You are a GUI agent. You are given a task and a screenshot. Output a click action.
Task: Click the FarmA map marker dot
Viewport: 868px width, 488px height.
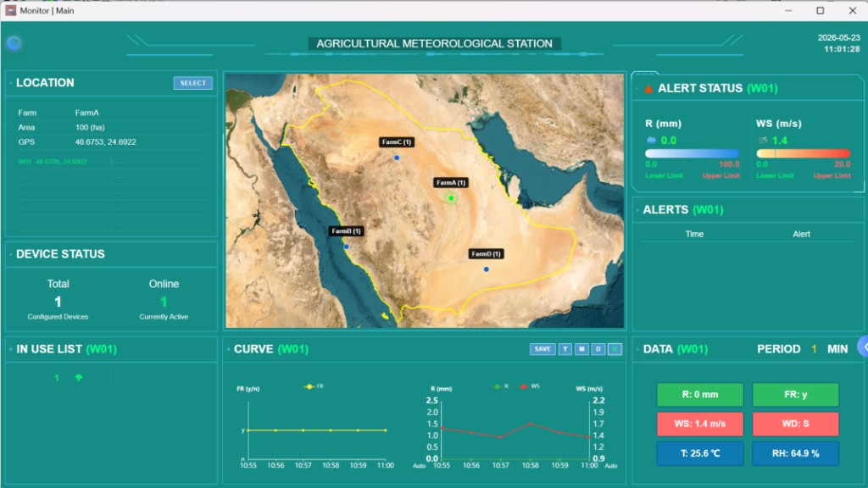[451, 198]
